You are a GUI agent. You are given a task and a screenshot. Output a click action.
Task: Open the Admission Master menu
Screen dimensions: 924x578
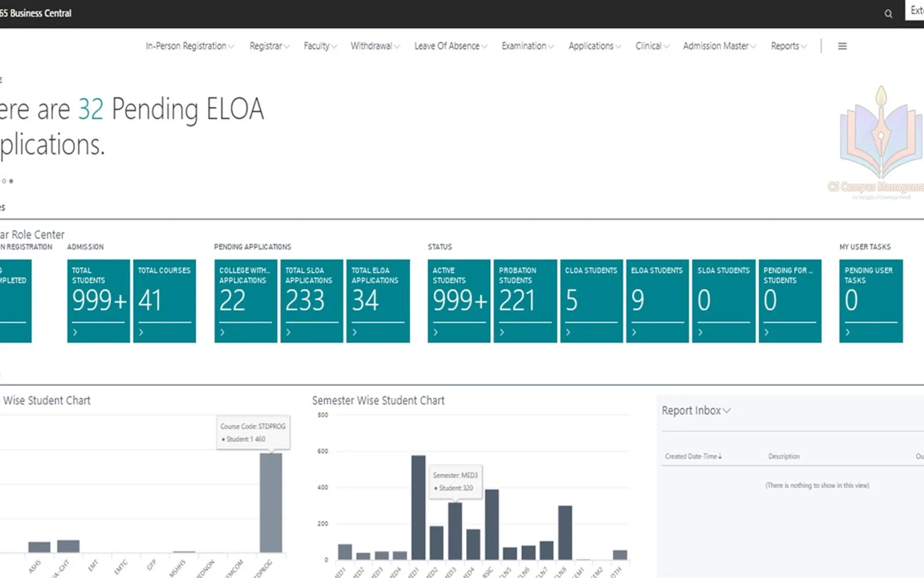click(720, 46)
